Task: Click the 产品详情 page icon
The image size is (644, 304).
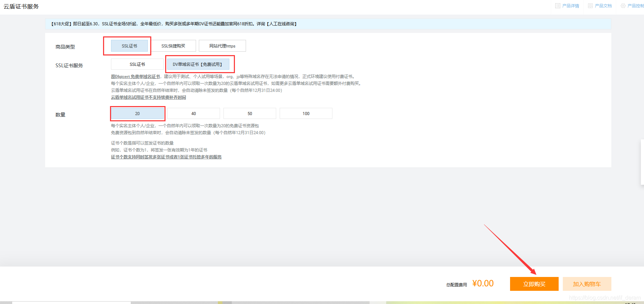Action: tap(558, 6)
